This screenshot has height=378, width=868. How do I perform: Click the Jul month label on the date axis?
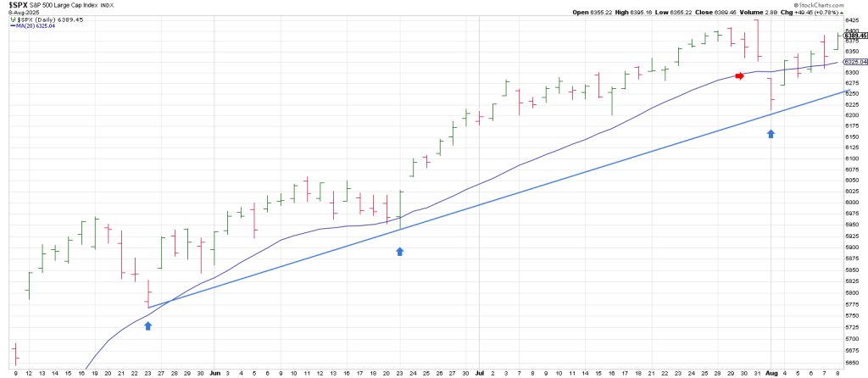(479, 372)
